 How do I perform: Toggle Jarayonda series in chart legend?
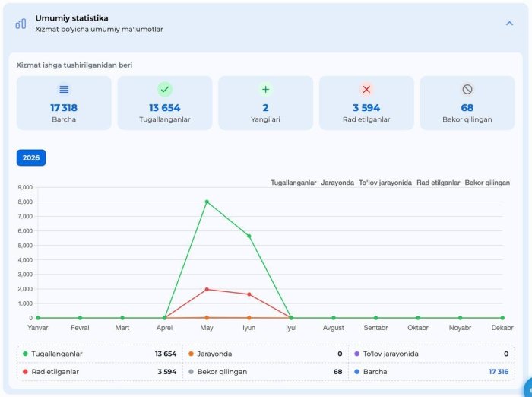click(x=337, y=183)
